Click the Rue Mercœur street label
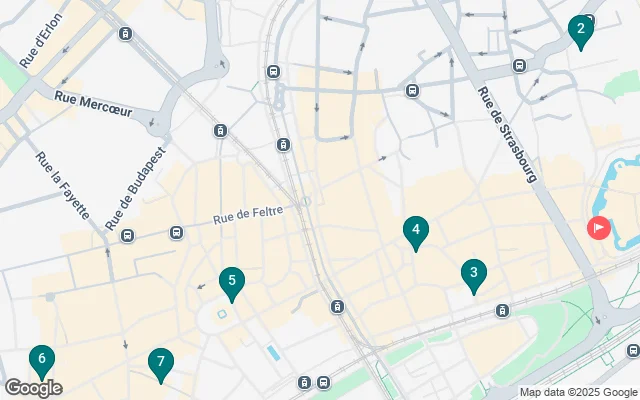The image size is (640, 400). (93, 104)
